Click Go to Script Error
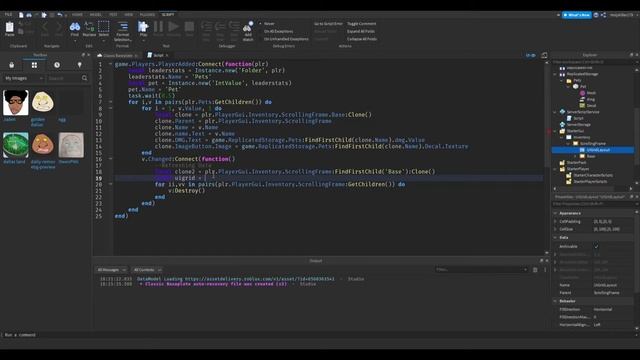The image size is (640, 360). tap(328, 24)
